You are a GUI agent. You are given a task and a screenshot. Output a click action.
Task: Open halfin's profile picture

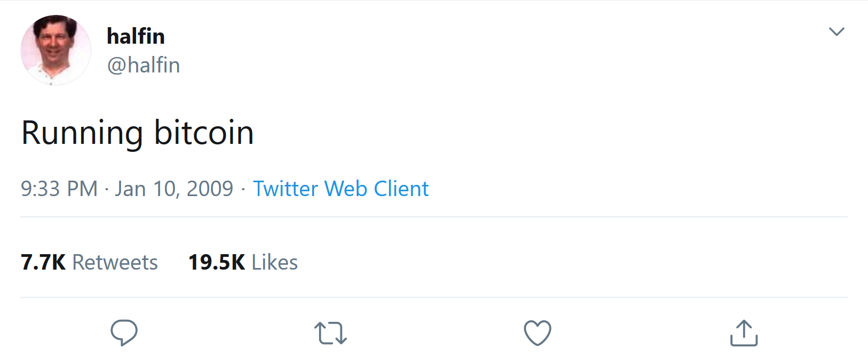click(x=56, y=50)
